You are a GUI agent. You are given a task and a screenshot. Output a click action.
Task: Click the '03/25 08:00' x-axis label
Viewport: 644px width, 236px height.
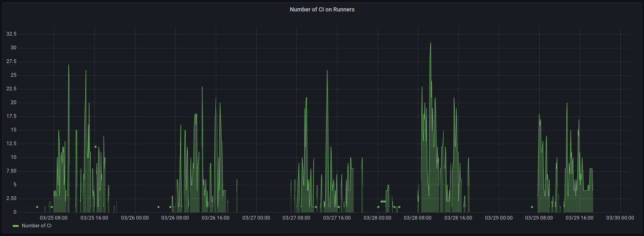click(x=54, y=218)
